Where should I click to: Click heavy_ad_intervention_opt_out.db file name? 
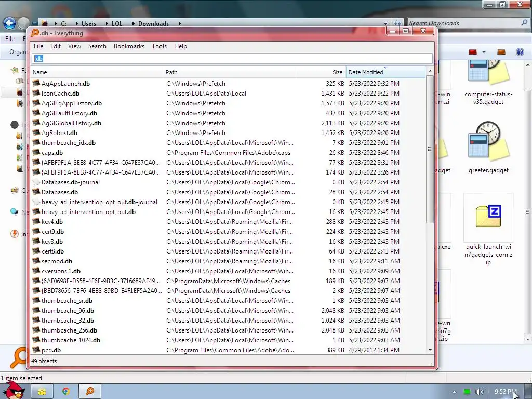tap(88, 212)
